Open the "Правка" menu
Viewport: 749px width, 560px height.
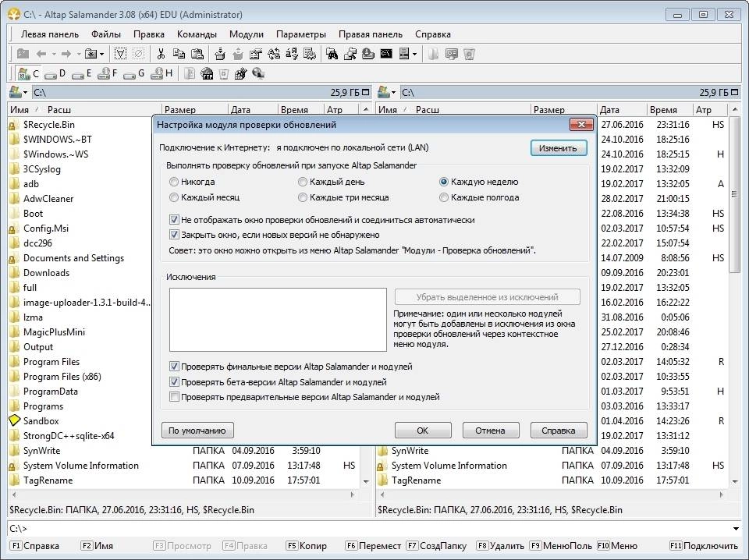click(x=149, y=34)
